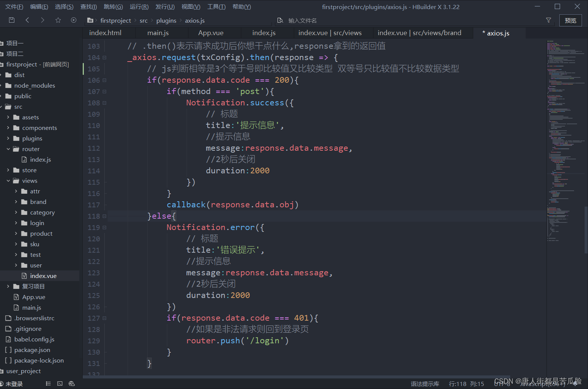Viewport: 588px width, 389px height.
Task: Click the 未登录 user login icon
Action: point(2,384)
